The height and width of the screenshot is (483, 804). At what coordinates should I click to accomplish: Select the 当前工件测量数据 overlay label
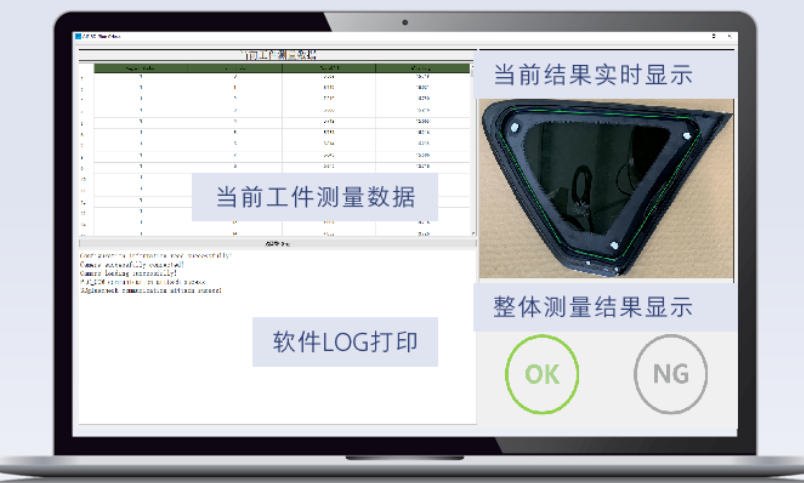[315, 197]
